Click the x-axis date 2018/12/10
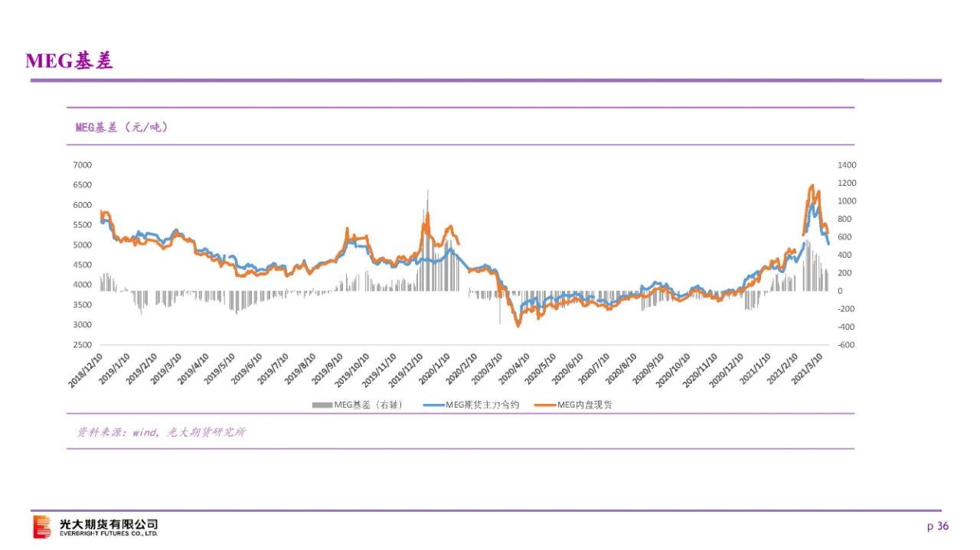The width and height of the screenshot is (980, 550). pyautogui.click(x=86, y=371)
